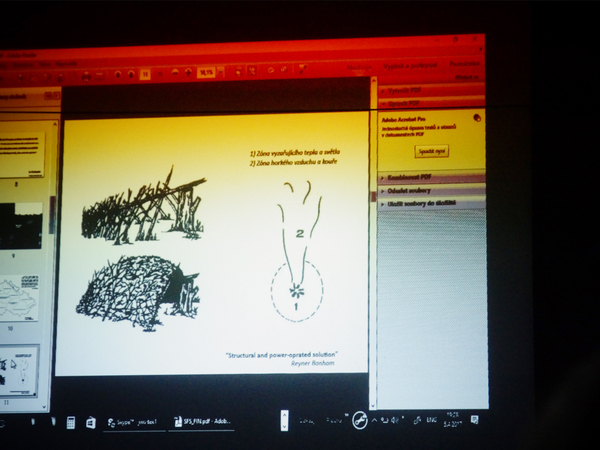600x450 pixels.
Task: Go to previous page using toolbar up arrow
Action: tap(118, 73)
